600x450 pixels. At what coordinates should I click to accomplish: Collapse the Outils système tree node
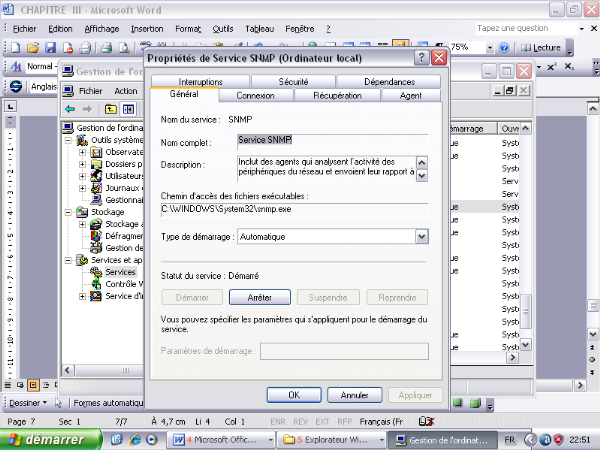tap(68, 140)
